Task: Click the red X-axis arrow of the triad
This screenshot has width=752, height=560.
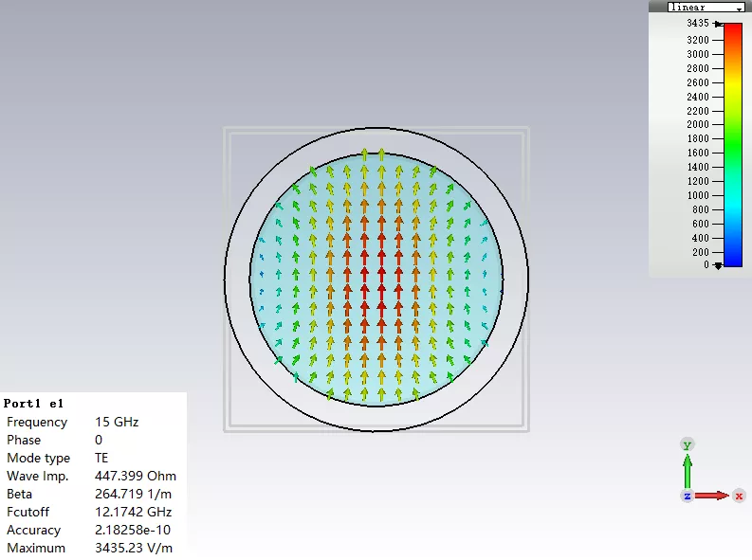Action: [x=712, y=496]
